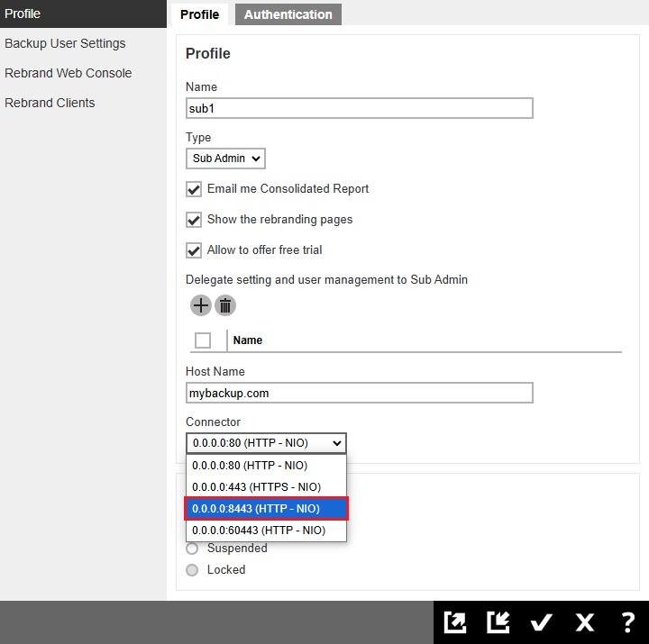Open help with the question mark icon

click(x=628, y=622)
